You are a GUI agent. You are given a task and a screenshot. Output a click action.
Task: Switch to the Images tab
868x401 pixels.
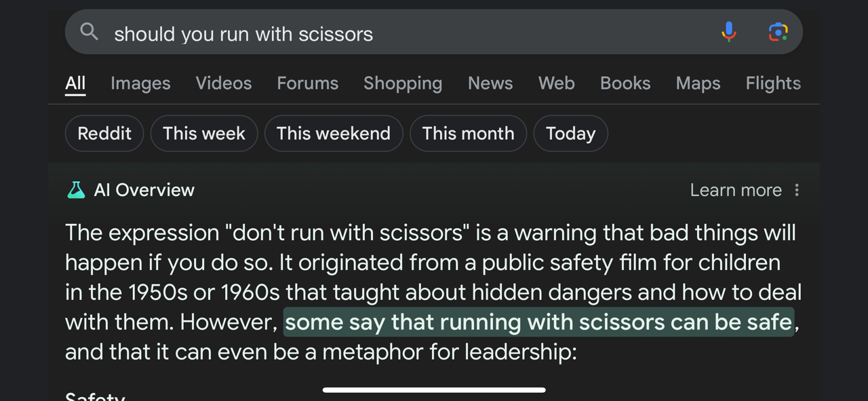coord(140,83)
